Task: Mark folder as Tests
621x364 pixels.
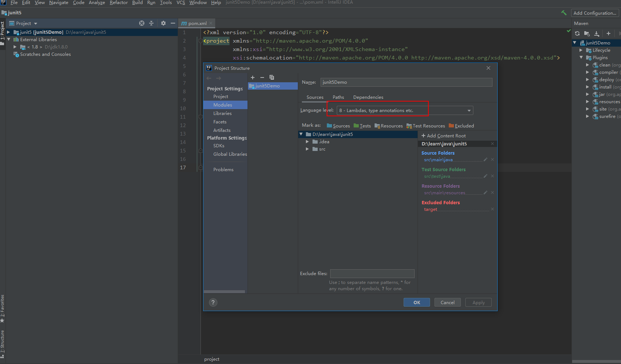Action: click(362, 126)
